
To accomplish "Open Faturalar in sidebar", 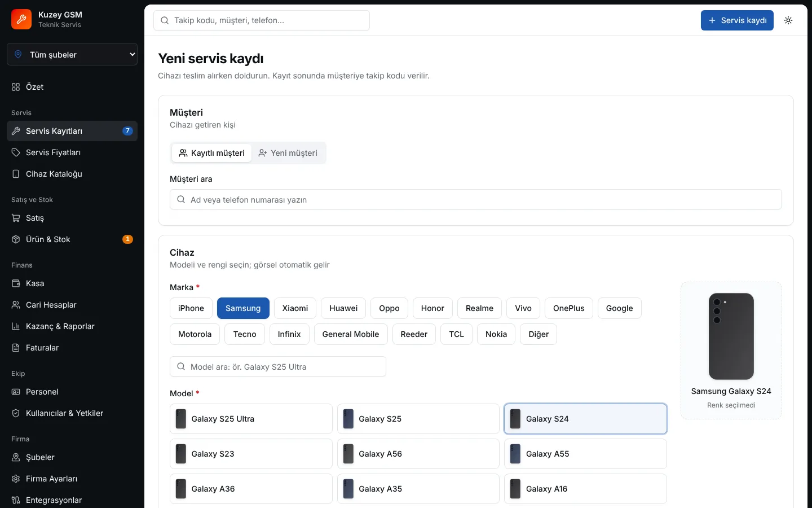I will pos(72,348).
